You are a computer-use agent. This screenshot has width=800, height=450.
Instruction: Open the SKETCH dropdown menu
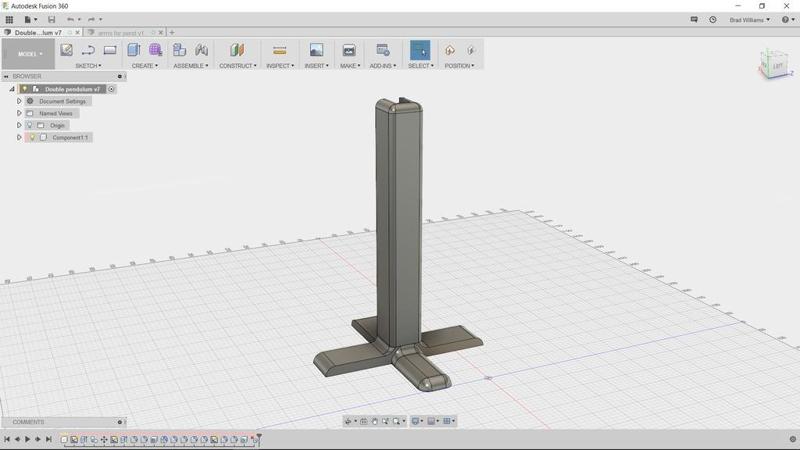(x=88, y=66)
